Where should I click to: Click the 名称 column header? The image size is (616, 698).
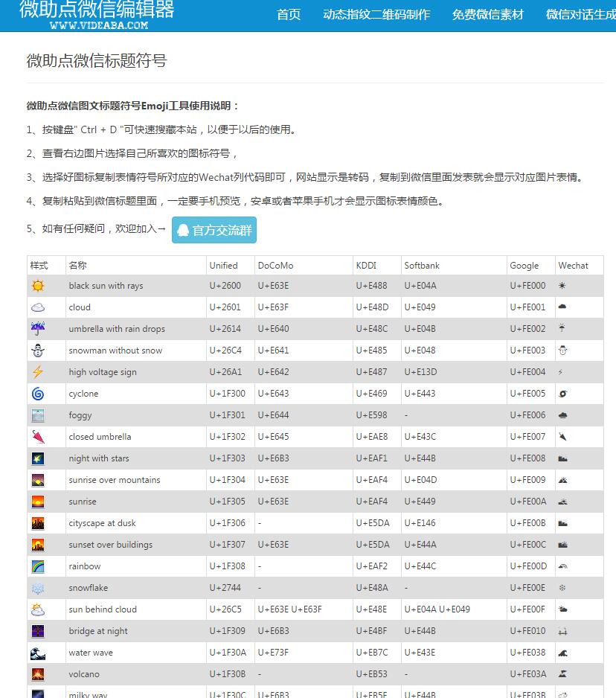pos(77,266)
